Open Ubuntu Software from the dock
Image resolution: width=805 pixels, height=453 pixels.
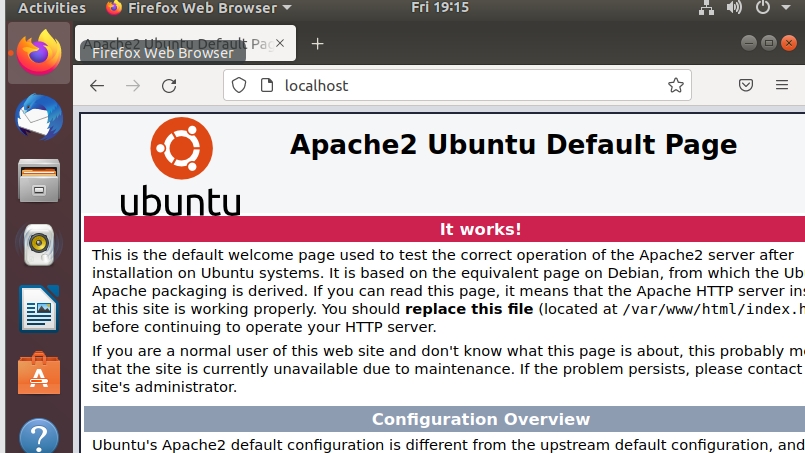[39, 373]
